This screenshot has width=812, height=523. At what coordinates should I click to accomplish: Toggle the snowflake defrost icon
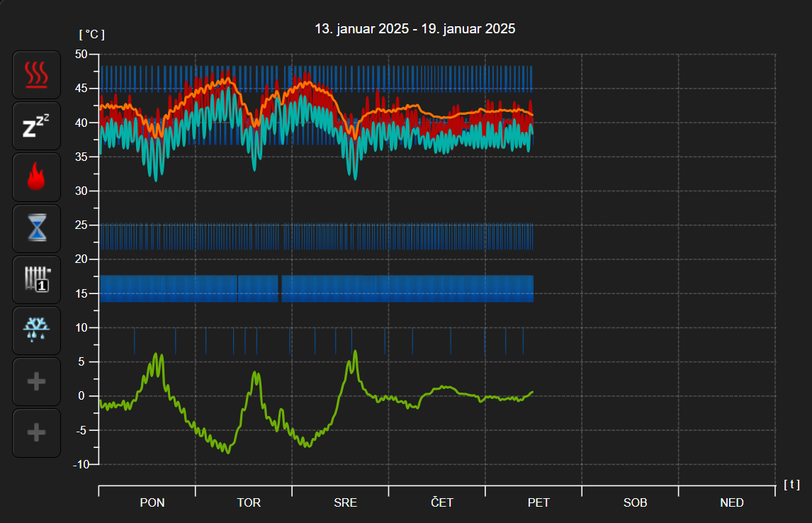(x=37, y=330)
